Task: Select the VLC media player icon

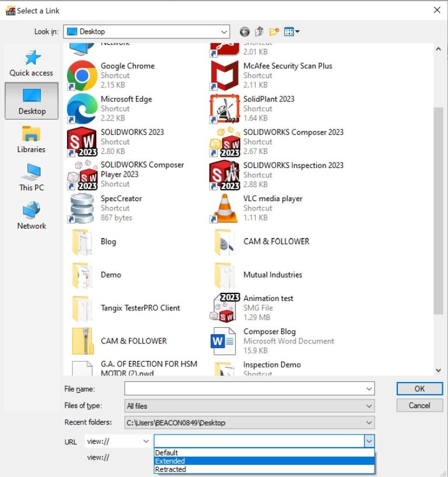Action: (225, 208)
